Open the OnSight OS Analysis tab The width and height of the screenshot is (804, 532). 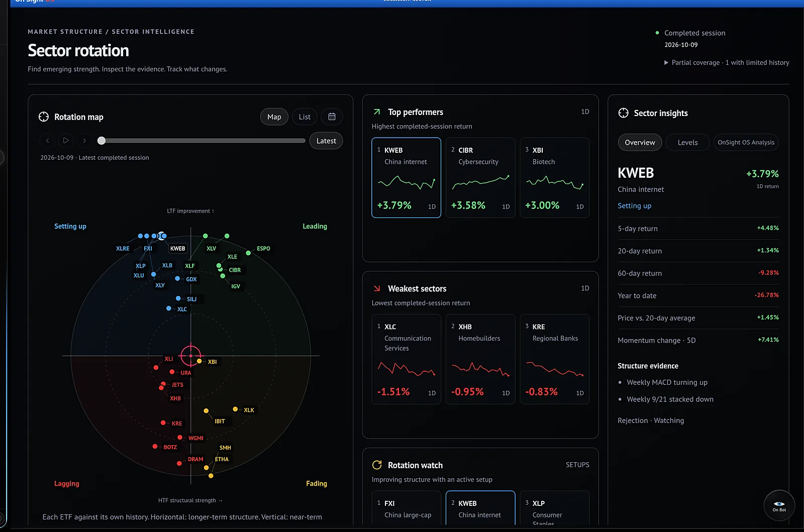(746, 142)
